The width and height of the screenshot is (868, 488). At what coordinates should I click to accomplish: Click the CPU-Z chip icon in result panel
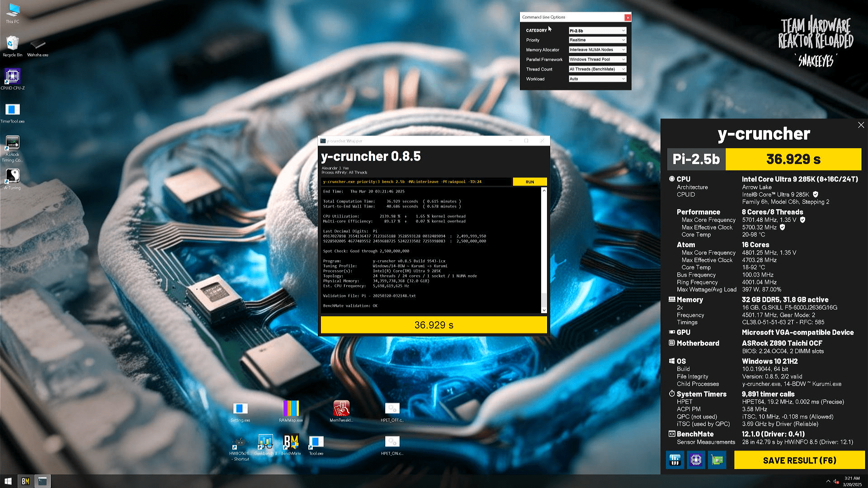[x=696, y=460]
